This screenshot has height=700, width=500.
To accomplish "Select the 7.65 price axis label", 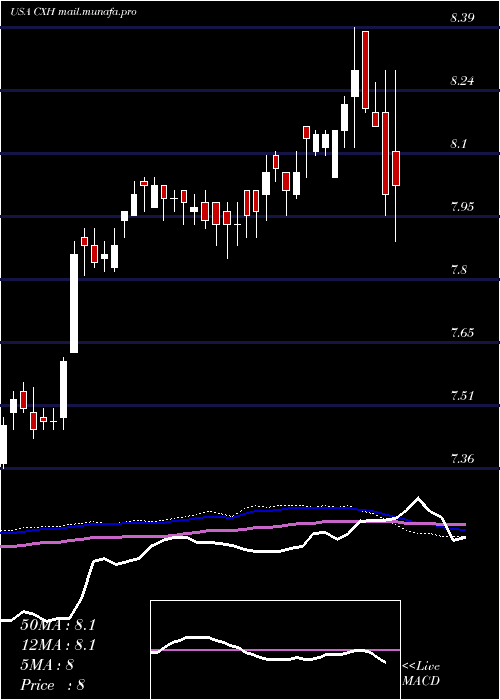I will coord(462,333).
